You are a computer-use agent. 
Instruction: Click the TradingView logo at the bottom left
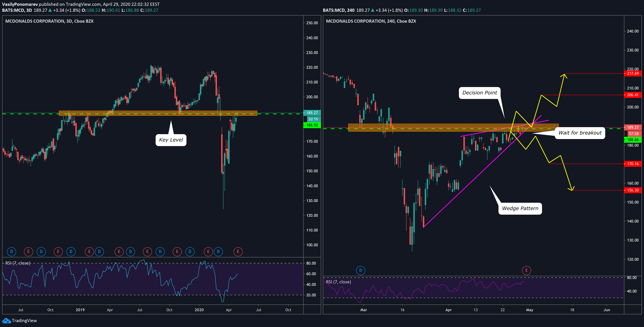19,320
